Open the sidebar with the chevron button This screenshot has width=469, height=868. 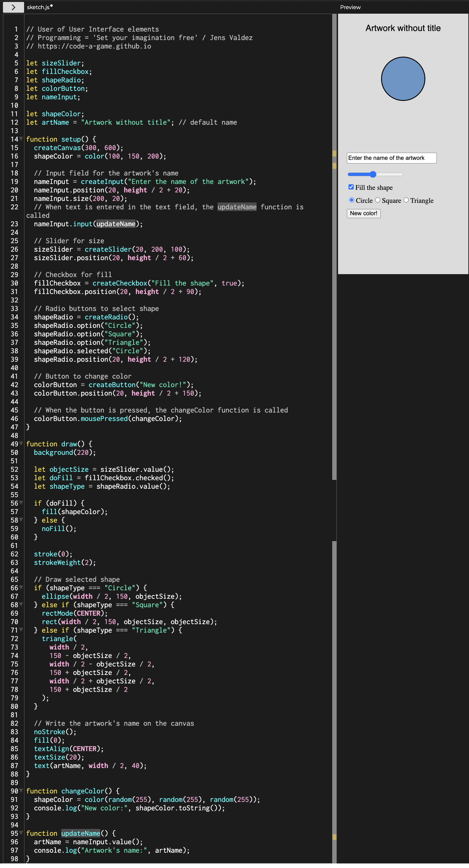click(x=13, y=7)
